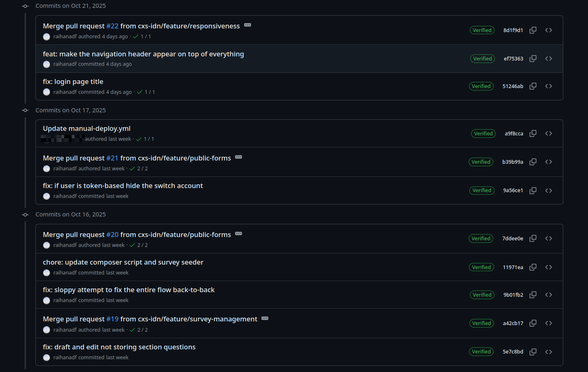Viewport: 588px width, 372px height.
Task: Copy full SHA for commit 8d1f9d1
Action: click(533, 30)
